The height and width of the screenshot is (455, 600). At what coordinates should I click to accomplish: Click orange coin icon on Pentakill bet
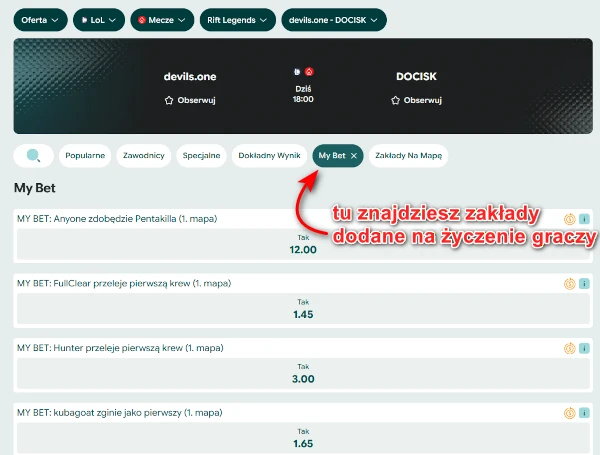tap(570, 219)
